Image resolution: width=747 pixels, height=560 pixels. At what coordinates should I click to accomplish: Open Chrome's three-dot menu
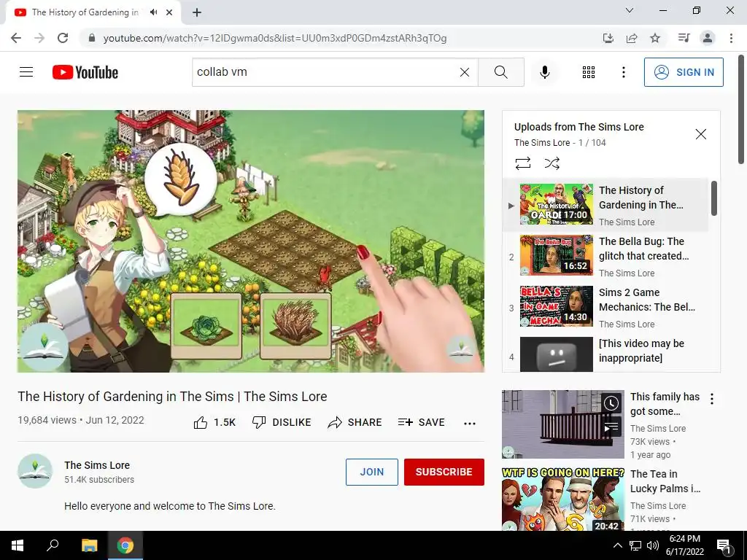coord(731,38)
